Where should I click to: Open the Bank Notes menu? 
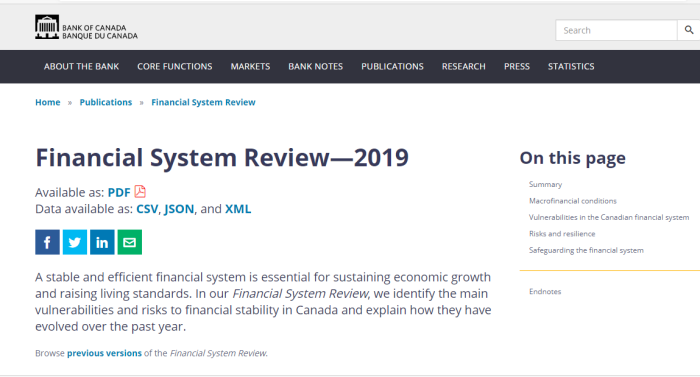(316, 67)
